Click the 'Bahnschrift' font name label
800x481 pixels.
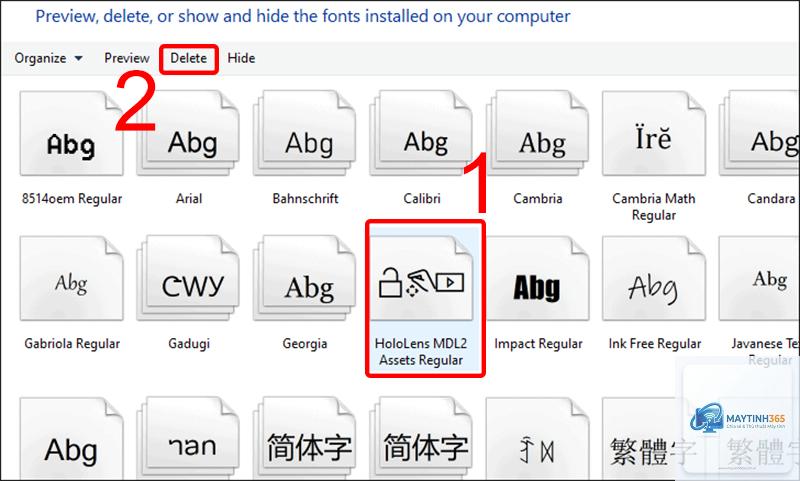pyautogui.click(x=305, y=198)
